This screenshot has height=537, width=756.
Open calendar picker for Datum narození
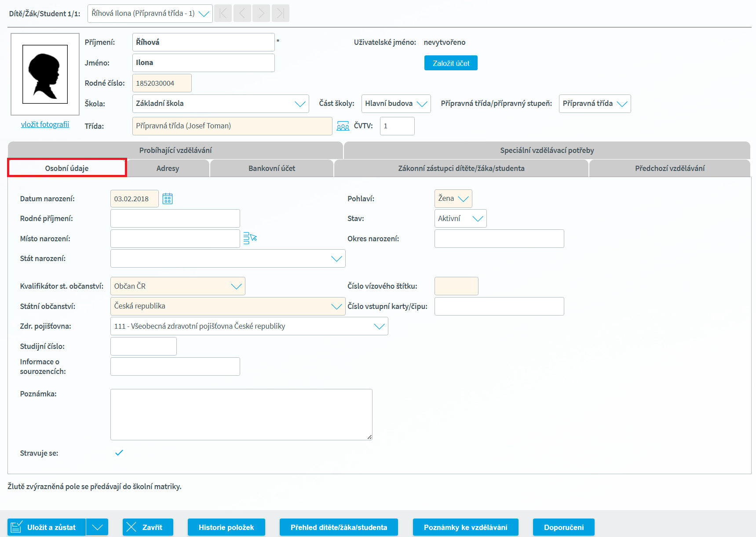pos(168,199)
